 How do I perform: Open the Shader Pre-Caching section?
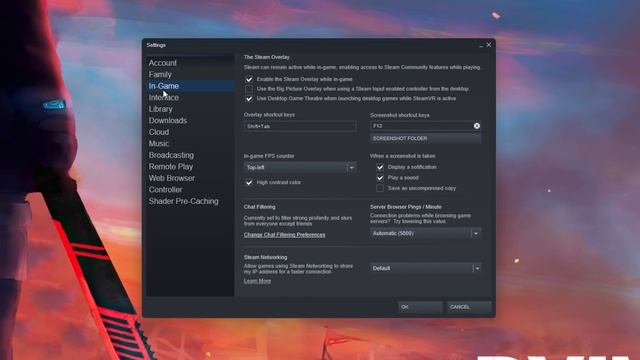pos(183,201)
